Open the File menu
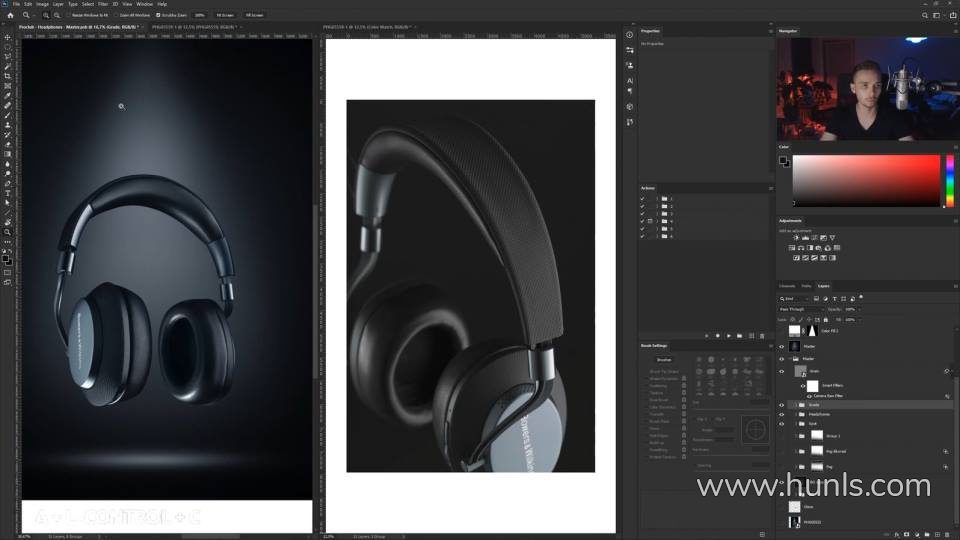This screenshot has height=540, width=960. tap(16, 4)
